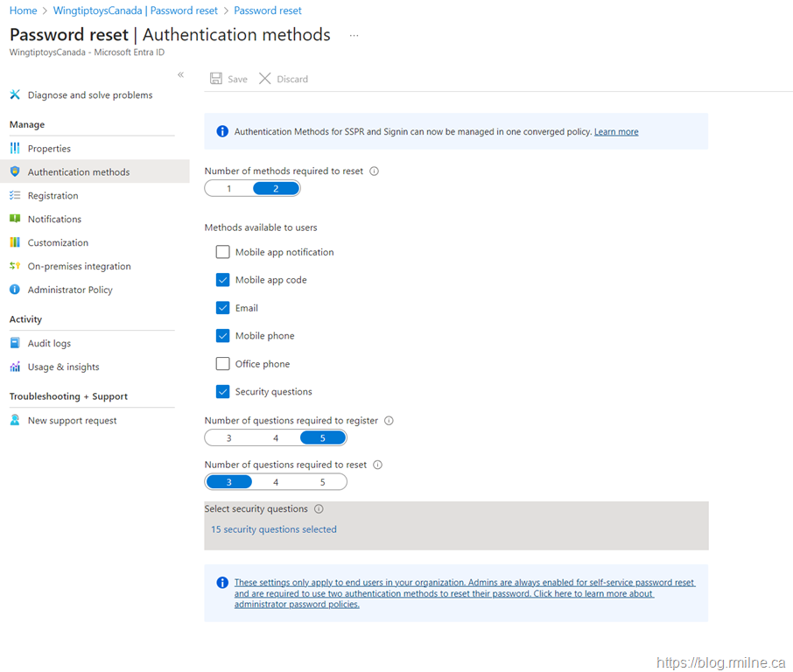Open the 15 security questions selected link

pyautogui.click(x=274, y=529)
